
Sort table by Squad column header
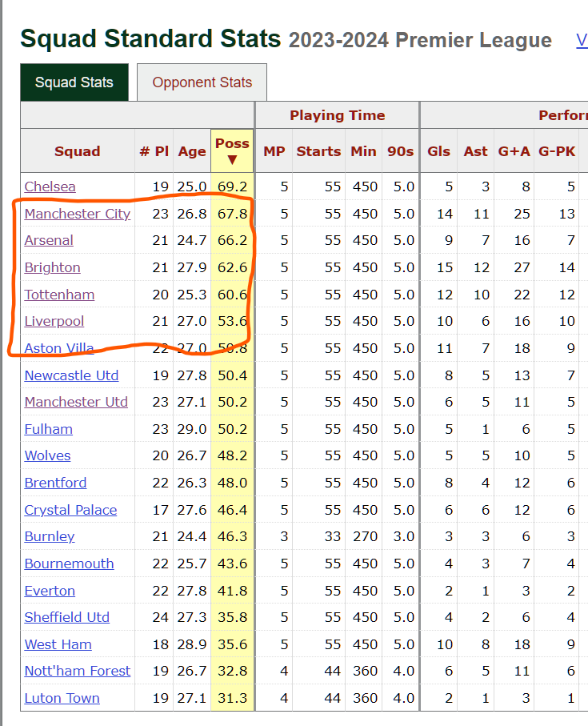[78, 151]
